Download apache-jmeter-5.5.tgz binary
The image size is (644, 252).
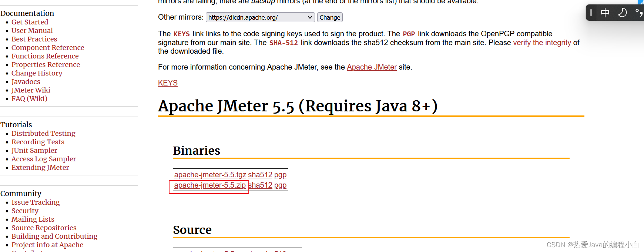[210, 175]
